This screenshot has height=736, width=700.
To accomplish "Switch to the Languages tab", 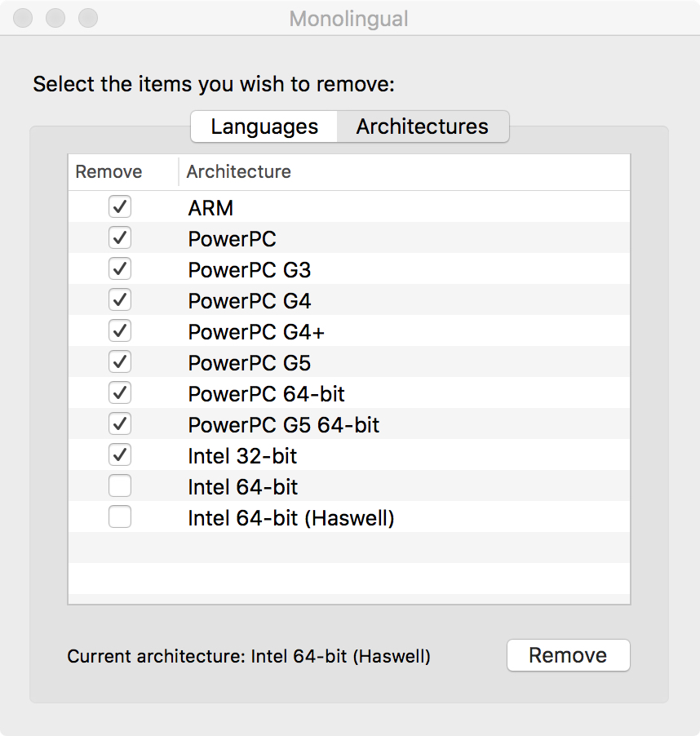I will point(264,126).
